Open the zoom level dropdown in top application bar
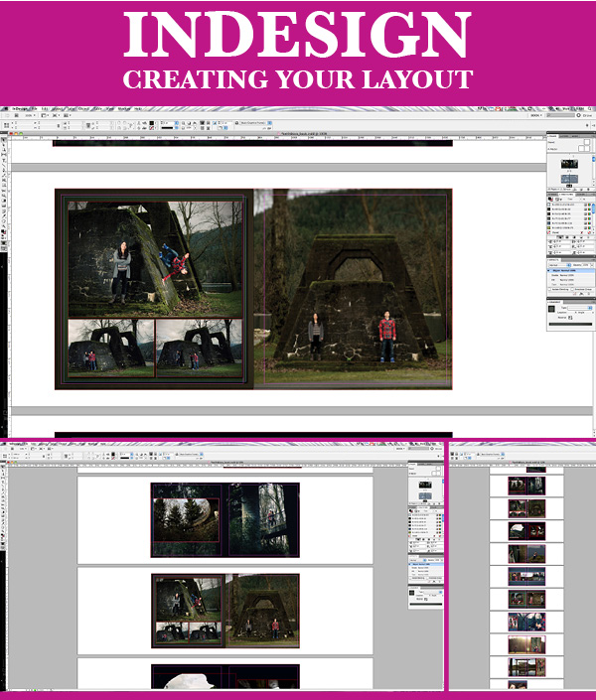The width and height of the screenshot is (596, 700). click(31, 115)
